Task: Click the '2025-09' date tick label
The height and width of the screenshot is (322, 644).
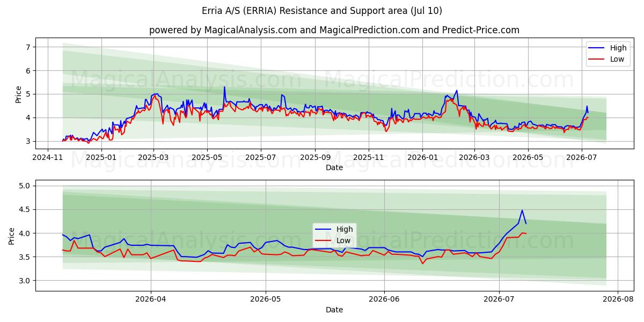Action: [315, 158]
